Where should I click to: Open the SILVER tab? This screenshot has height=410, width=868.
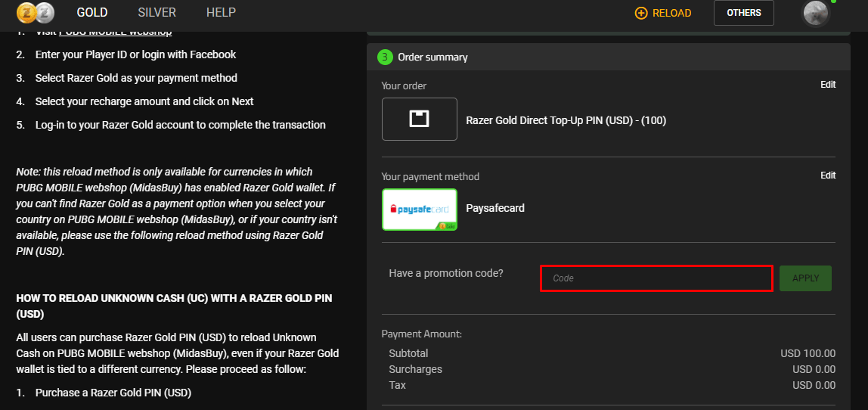(157, 12)
